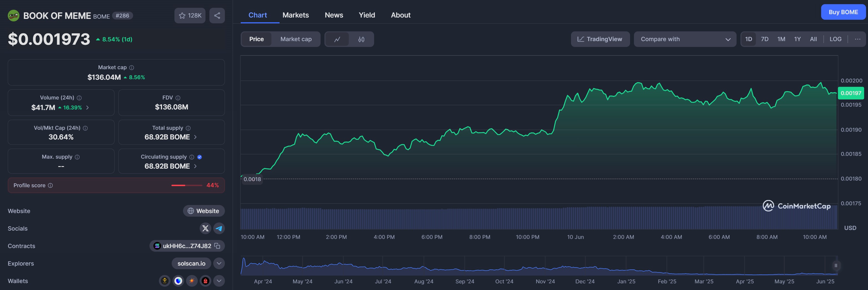Open Total supply info icon
868x290 pixels.
pyautogui.click(x=188, y=128)
